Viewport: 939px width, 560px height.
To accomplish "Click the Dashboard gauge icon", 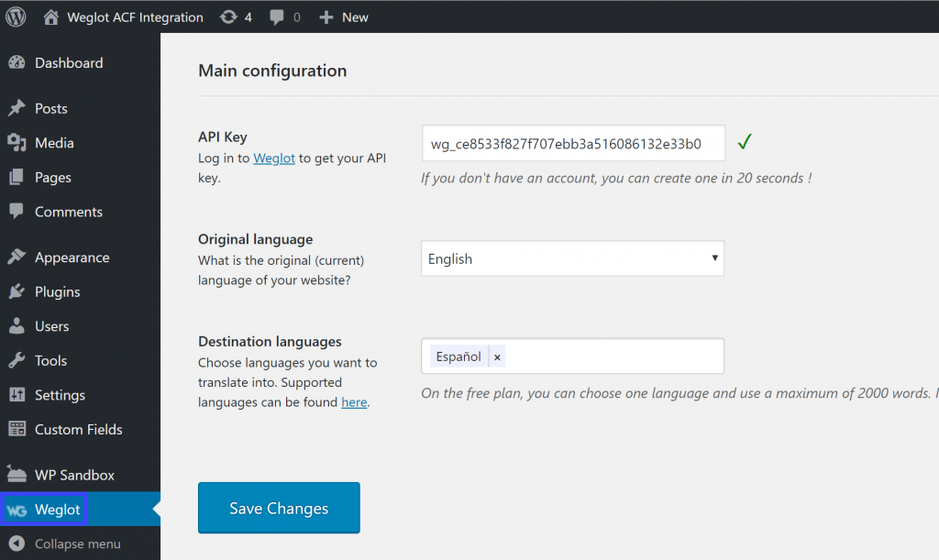I will (17, 62).
